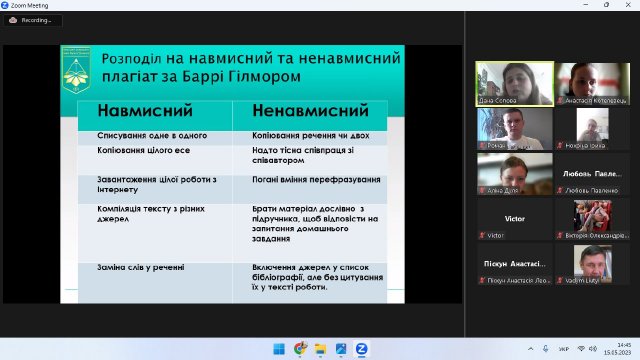
Task: Select Піскун Анастасія participant tile
Action: point(515,264)
